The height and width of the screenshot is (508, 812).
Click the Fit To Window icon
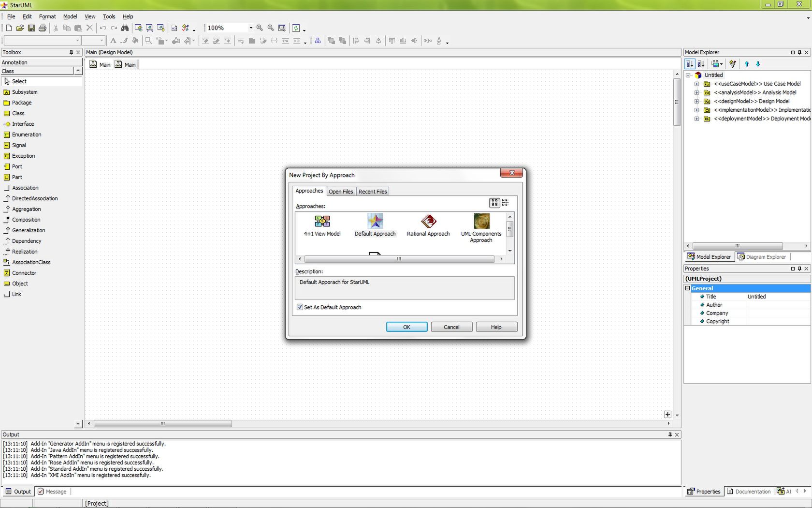[x=282, y=28]
